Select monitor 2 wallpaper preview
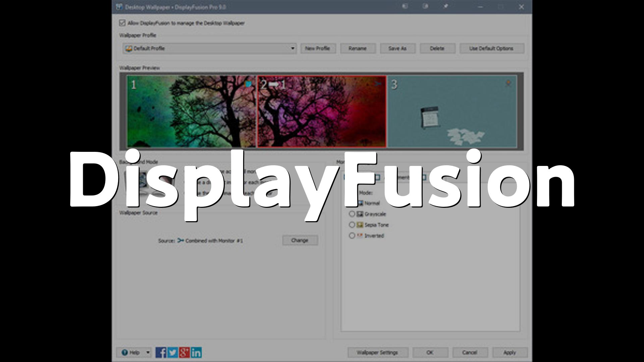 tap(322, 111)
